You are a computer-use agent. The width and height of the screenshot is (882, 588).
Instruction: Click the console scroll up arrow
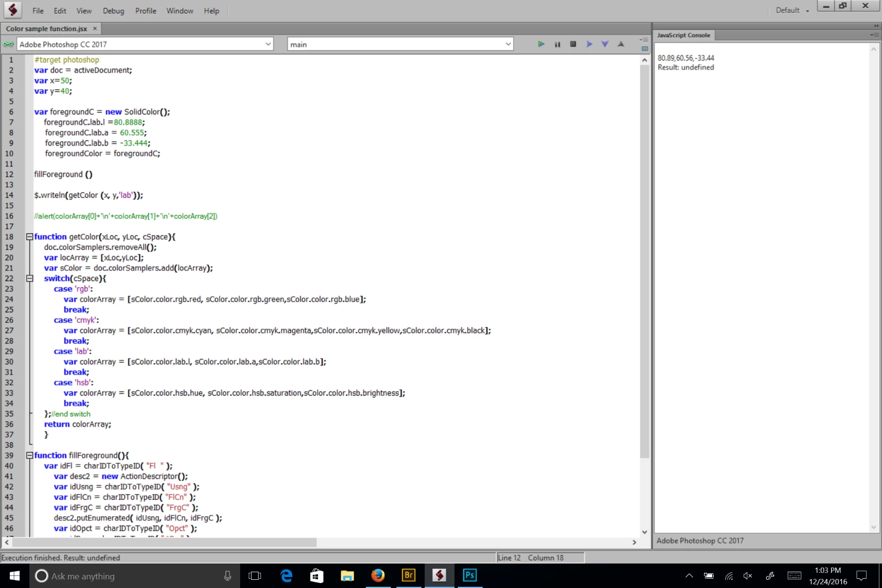click(874, 49)
